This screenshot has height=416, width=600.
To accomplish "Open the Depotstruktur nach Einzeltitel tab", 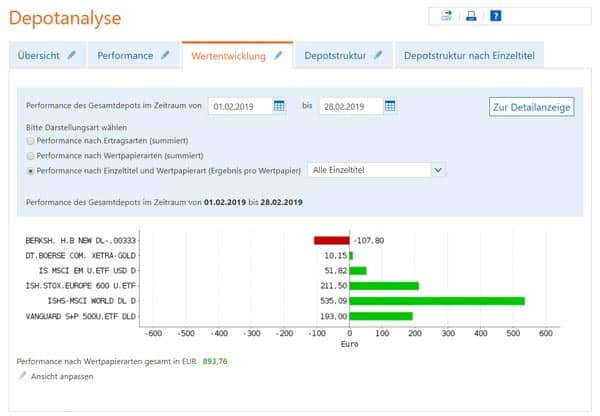I will 470,55.
